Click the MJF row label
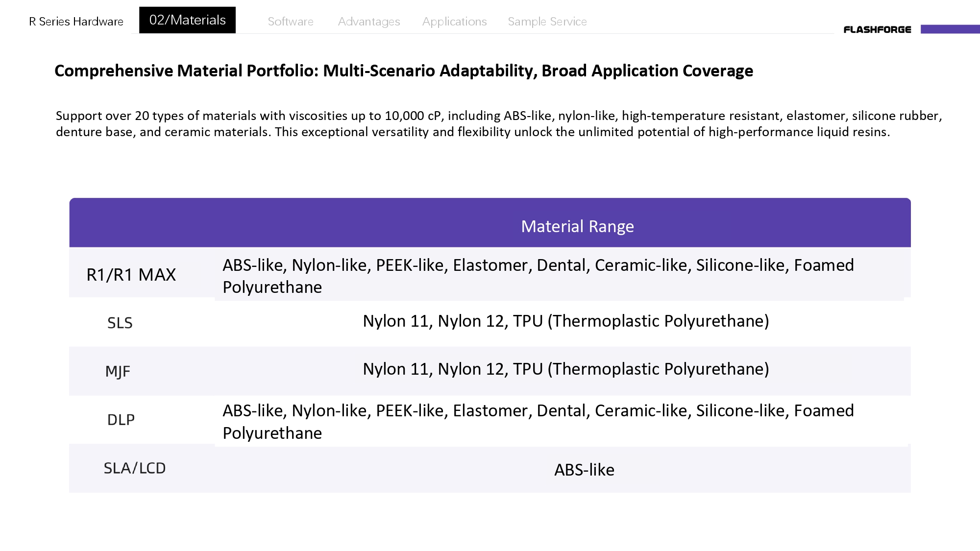Image resolution: width=980 pixels, height=551 pixels. coord(118,371)
